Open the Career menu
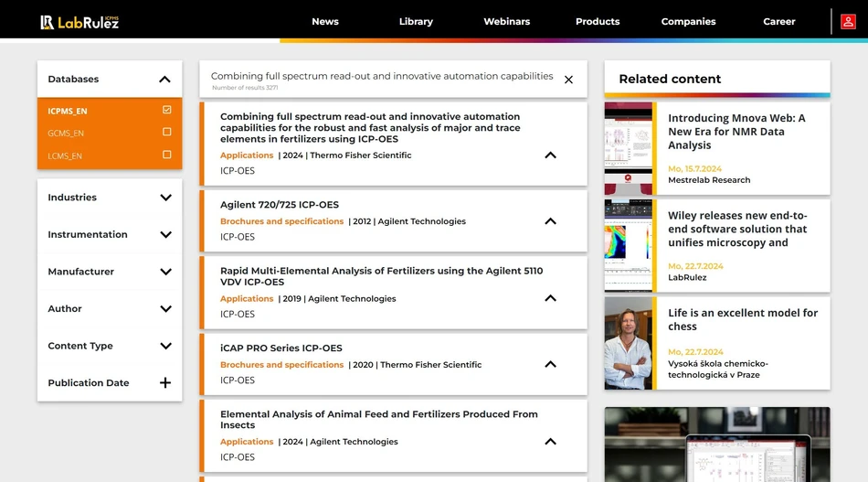The height and width of the screenshot is (482, 868). click(x=778, y=22)
